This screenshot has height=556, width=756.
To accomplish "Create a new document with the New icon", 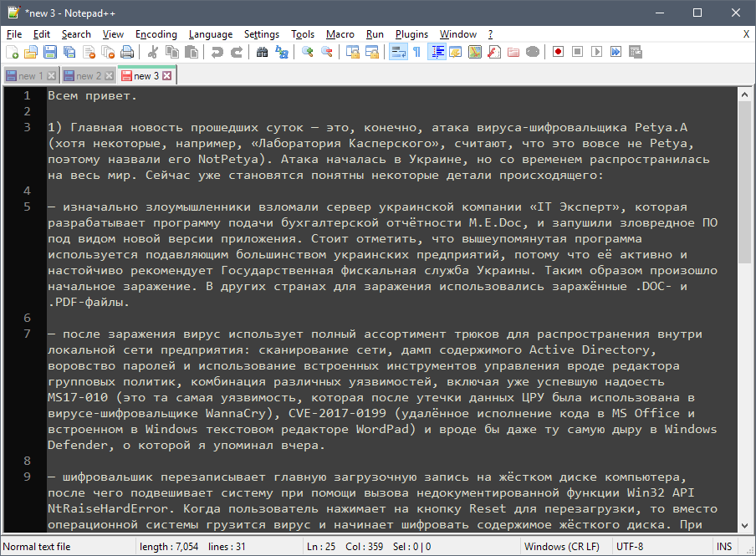I will (x=12, y=52).
